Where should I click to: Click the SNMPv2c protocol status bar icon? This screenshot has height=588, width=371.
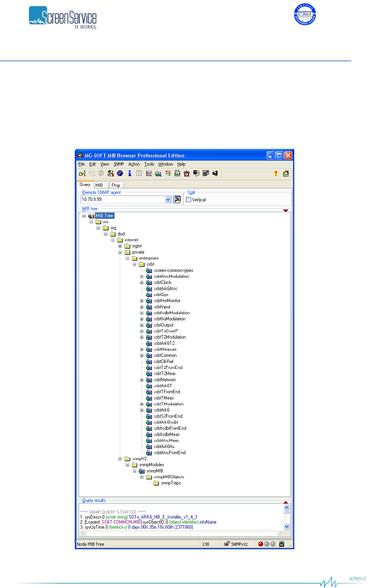pyautogui.click(x=227, y=544)
